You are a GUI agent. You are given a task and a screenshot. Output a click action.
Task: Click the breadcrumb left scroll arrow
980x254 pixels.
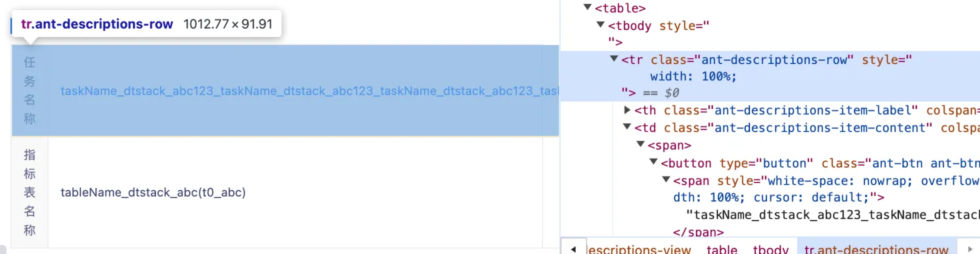[x=574, y=249]
